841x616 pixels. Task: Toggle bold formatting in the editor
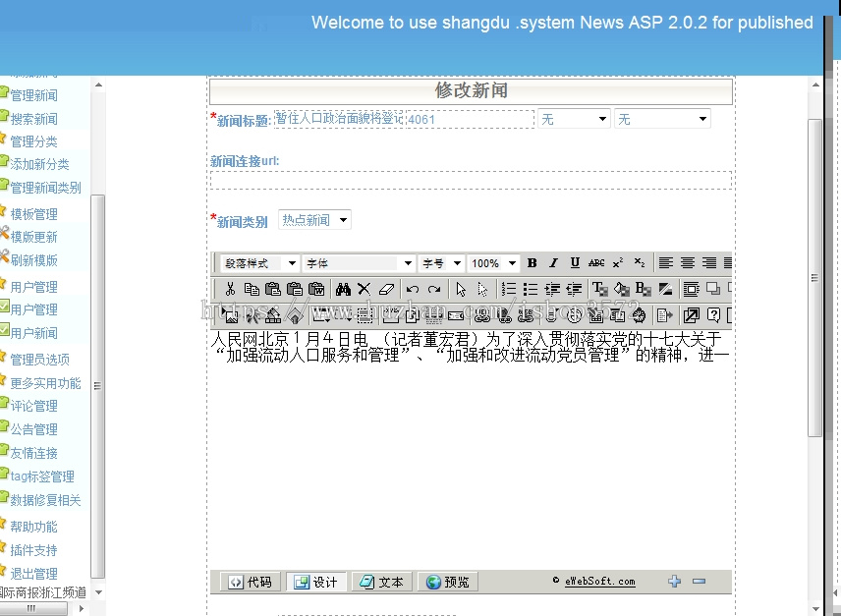point(533,263)
